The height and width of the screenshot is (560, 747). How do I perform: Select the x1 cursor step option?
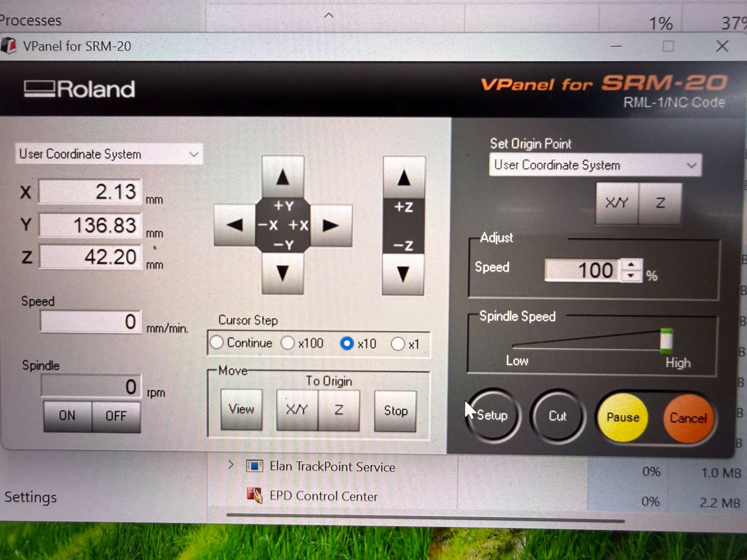(x=398, y=344)
